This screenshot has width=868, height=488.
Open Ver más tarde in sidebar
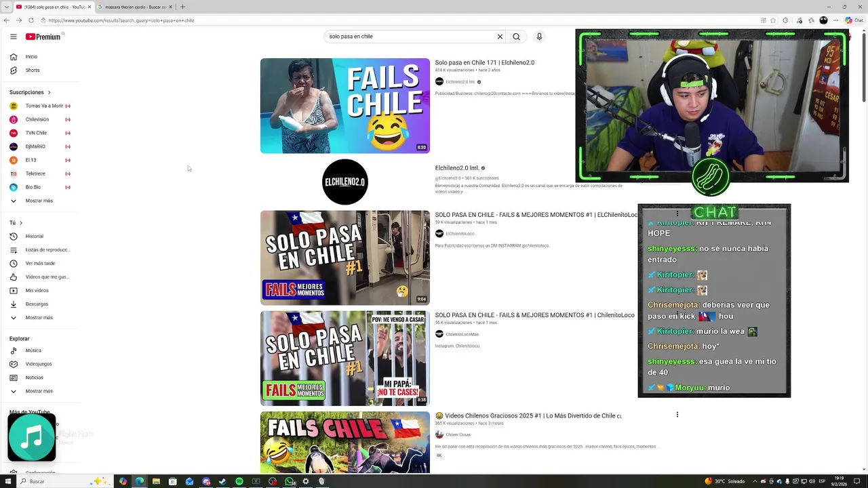point(39,264)
